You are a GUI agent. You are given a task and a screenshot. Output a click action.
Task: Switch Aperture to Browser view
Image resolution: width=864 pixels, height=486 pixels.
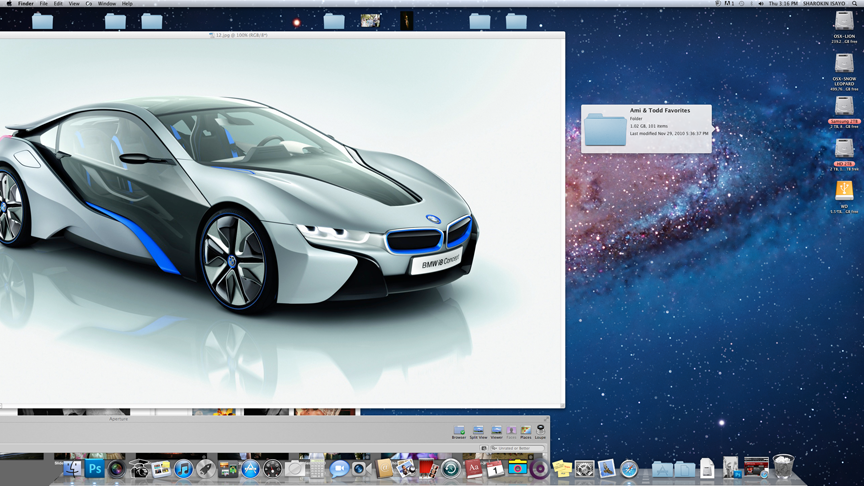point(459,432)
